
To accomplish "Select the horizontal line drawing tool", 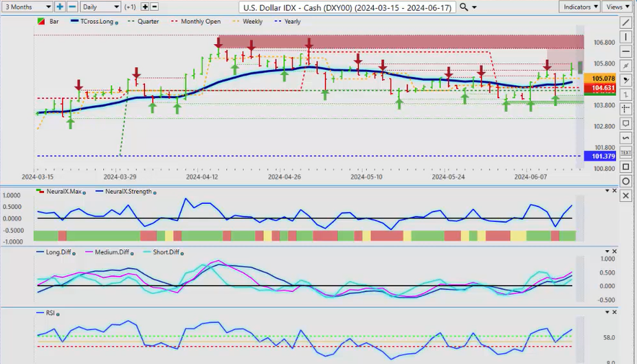I will 625,51.
